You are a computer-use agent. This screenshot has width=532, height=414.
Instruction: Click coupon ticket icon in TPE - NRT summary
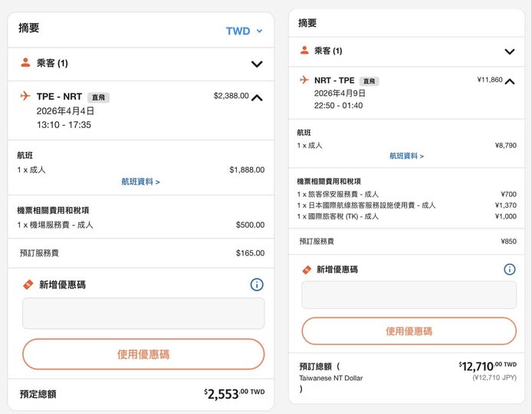28,284
